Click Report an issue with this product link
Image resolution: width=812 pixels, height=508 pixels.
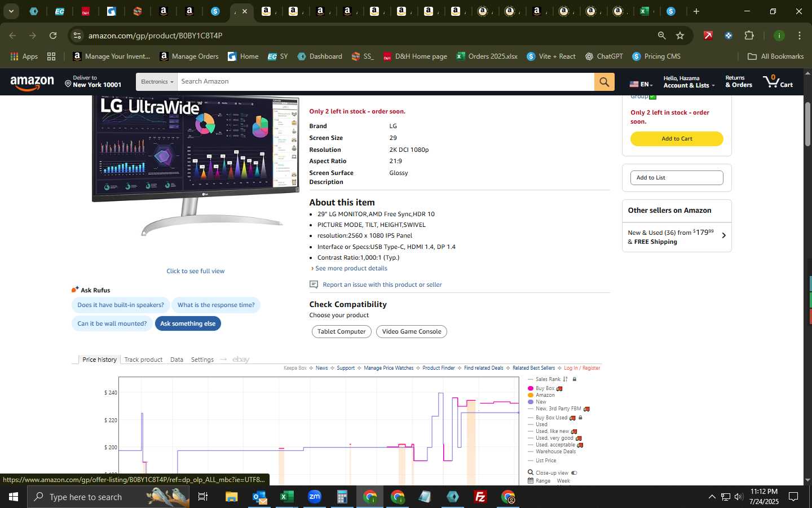[x=382, y=284]
